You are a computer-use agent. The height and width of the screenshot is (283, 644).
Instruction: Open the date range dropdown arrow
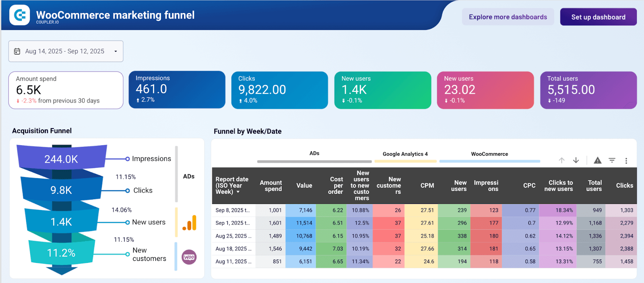(x=116, y=51)
